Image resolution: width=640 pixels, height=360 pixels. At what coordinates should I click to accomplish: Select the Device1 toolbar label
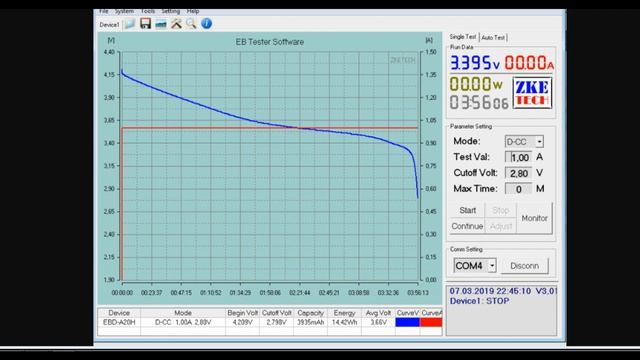pos(109,25)
